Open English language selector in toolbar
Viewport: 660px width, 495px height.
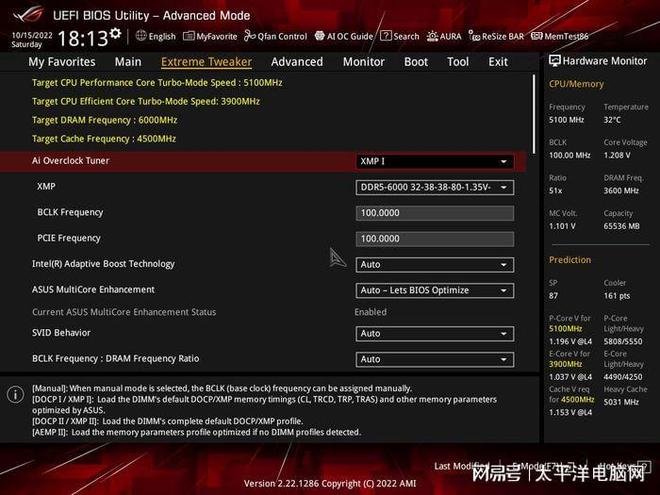click(x=155, y=36)
